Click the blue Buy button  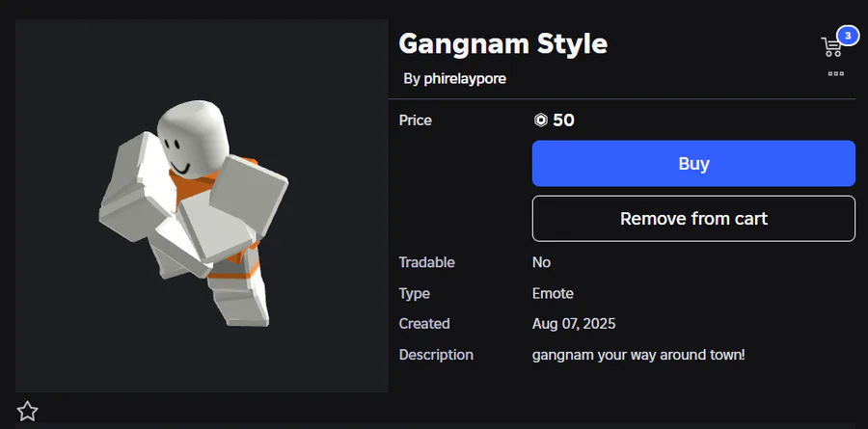tap(693, 163)
